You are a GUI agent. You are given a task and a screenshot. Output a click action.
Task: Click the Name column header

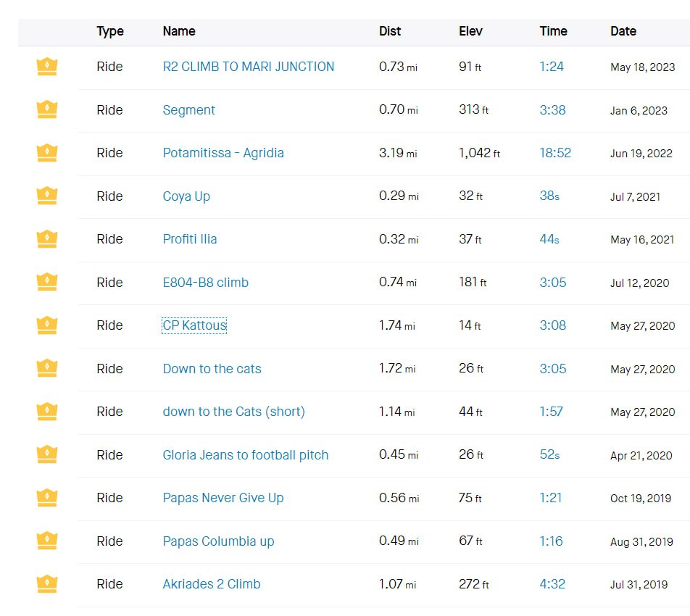[179, 31]
